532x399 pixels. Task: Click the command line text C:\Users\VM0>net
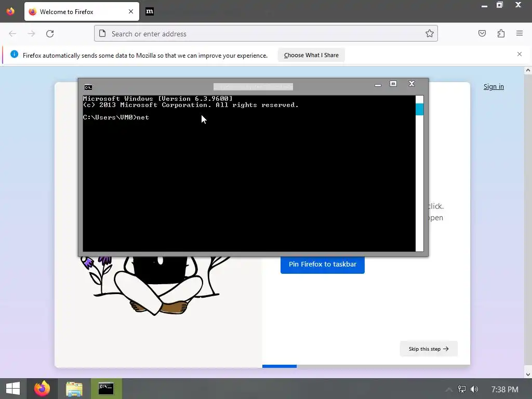pyautogui.click(x=116, y=117)
